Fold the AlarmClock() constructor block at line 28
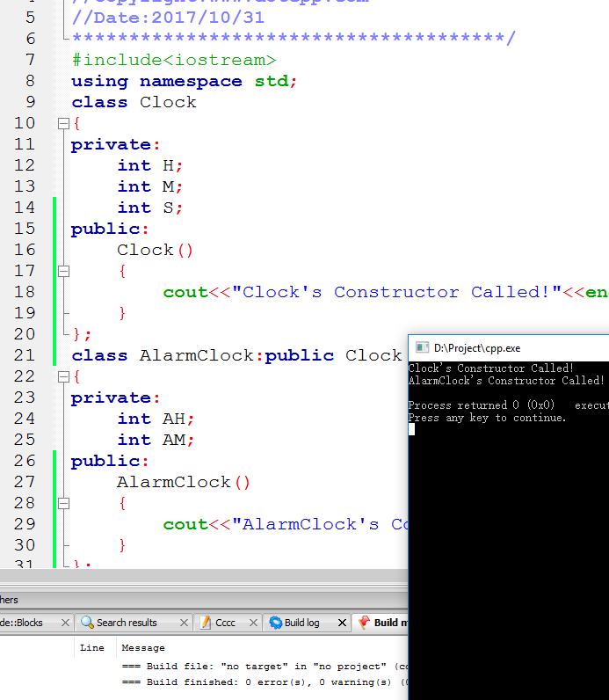 click(63, 504)
